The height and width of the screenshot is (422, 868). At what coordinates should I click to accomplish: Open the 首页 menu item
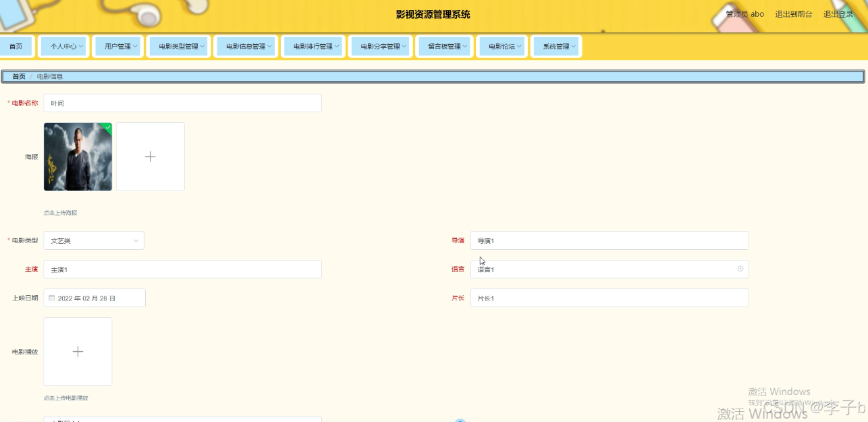[x=16, y=47]
